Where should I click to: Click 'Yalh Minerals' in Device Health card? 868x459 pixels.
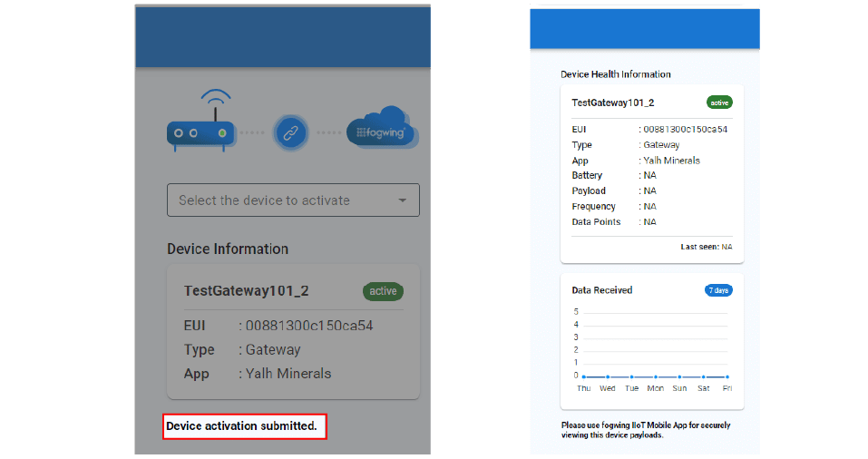click(x=671, y=161)
